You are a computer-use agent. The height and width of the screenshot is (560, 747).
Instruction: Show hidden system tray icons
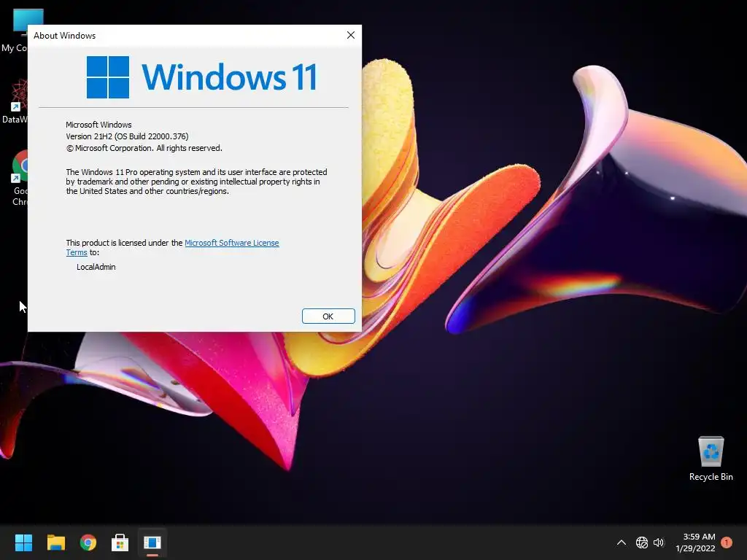(622, 542)
